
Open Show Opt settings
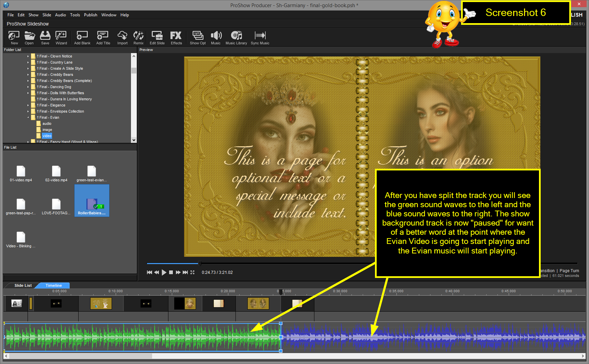(198, 37)
